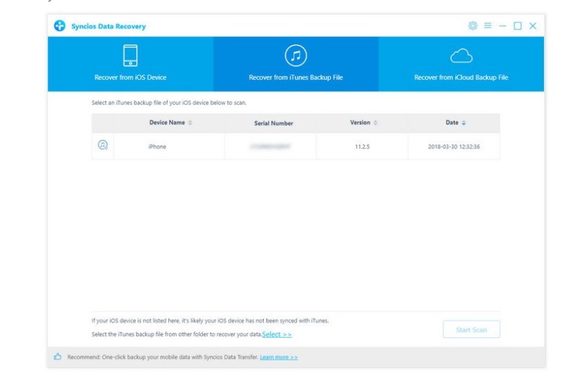Sort by Date column arrow
The height and width of the screenshot is (379, 588).
464,123
